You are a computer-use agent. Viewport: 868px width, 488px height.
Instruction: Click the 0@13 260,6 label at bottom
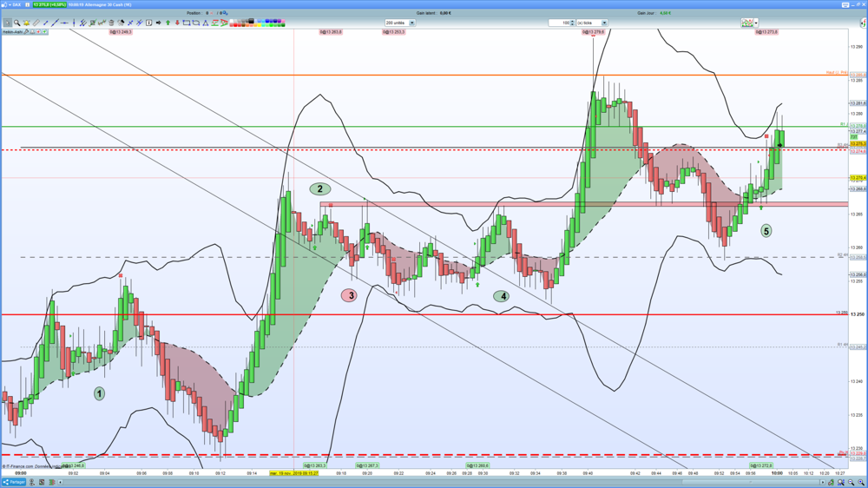click(477, 465)
